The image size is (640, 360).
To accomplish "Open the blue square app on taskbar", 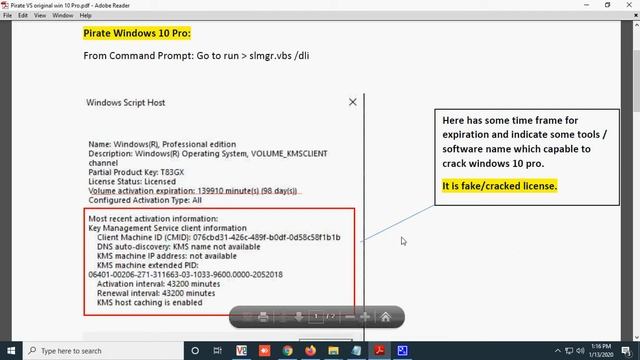I will (x=402, y=351).
